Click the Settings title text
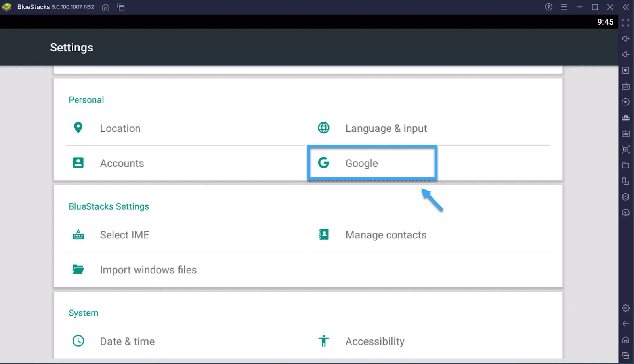 pyautogui.click(x=72, y=48)
